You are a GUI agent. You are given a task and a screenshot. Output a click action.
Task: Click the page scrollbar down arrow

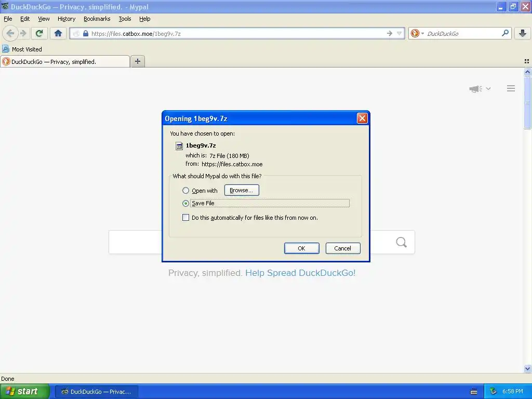coord(527,368)
